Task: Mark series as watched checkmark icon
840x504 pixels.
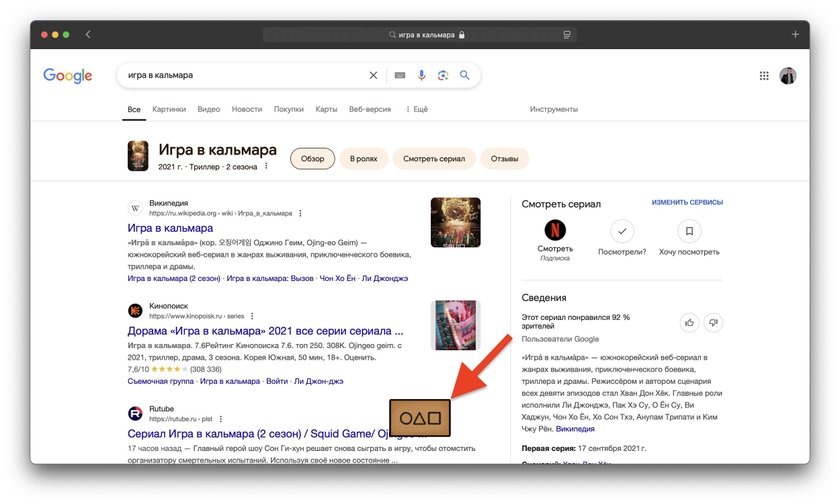Action: (x=622, y=231)
